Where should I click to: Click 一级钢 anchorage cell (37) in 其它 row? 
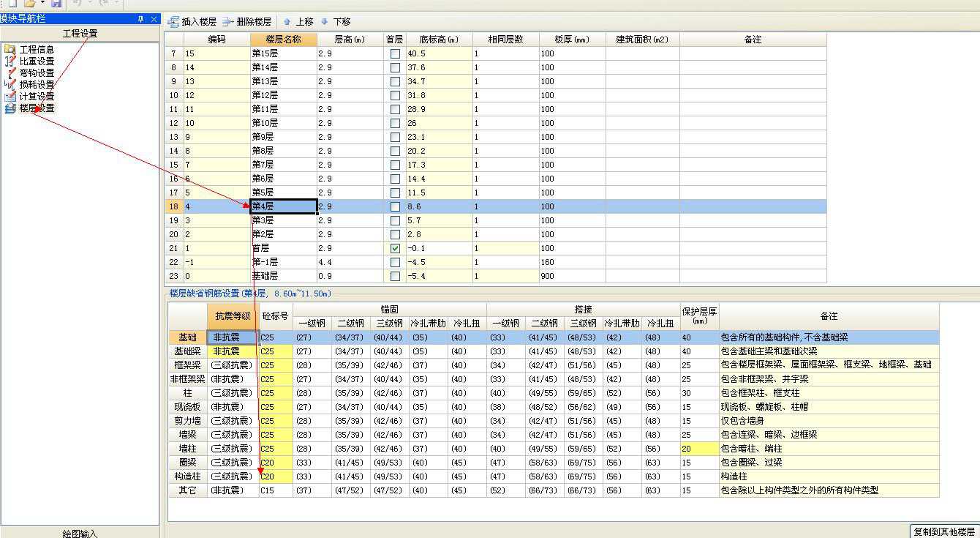[x=312, y=490]
